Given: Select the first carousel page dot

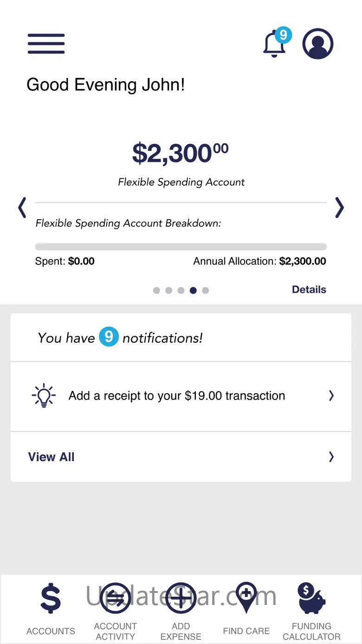Looking at the screenshot, I should pyautogui.click(x=156, y=291).
